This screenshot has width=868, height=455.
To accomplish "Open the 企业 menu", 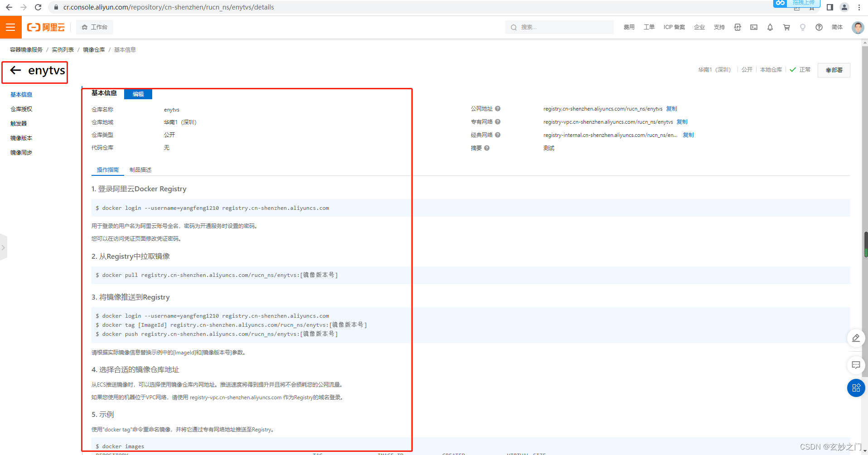I will 699,27.
